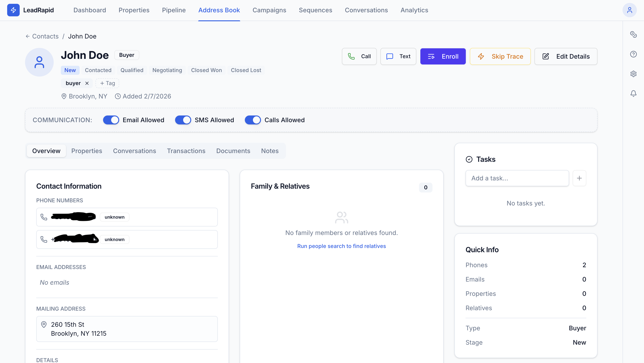The image size is (644, 363).
Task: Disable Calls Allowed communication toggle
Action: [253, 120]
